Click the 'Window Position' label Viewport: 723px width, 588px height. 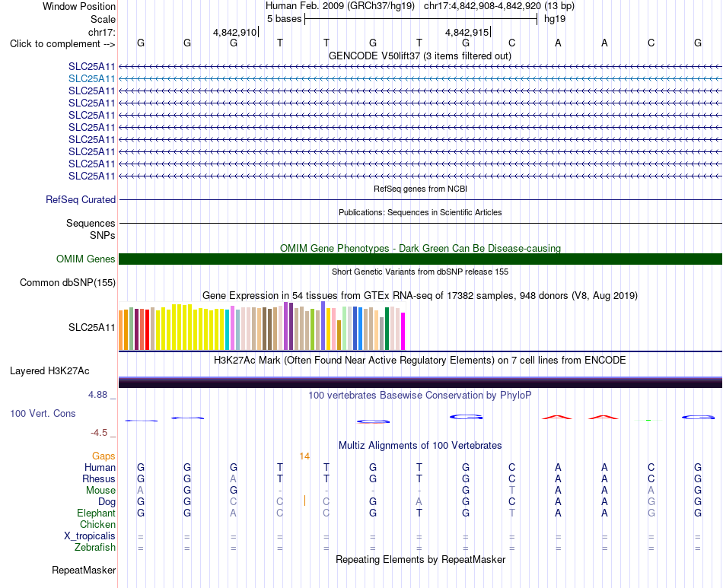79,6
